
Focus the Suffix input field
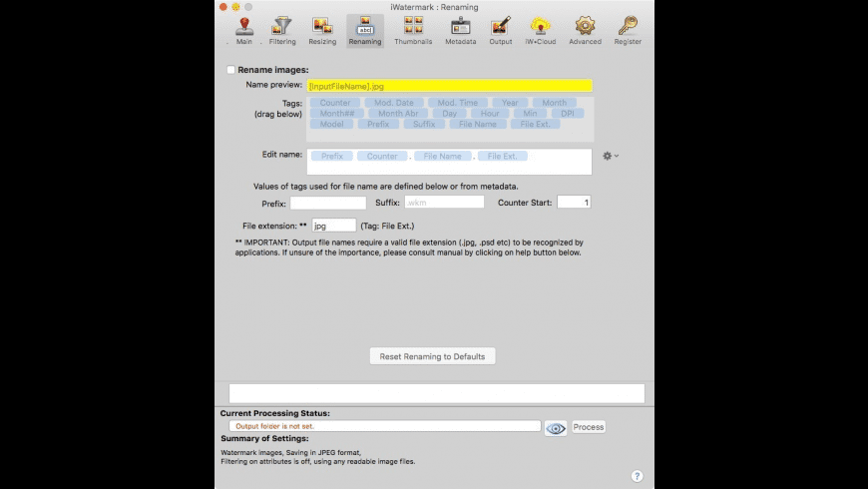point(444,203)
